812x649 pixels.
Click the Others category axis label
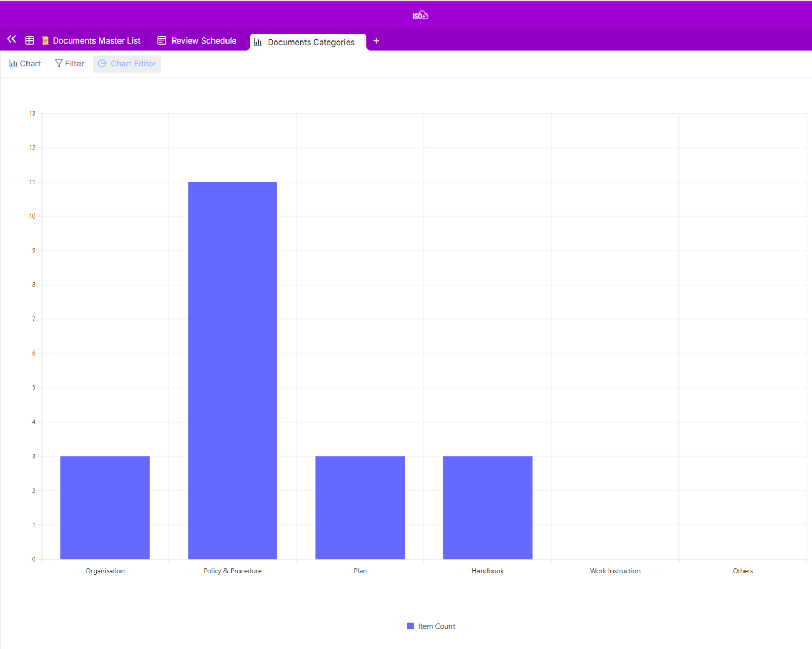(742, 571)
